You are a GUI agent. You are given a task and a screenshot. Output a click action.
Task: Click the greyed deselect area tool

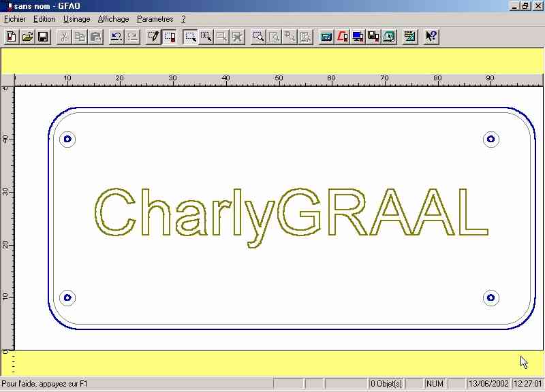tap(222, 37)
